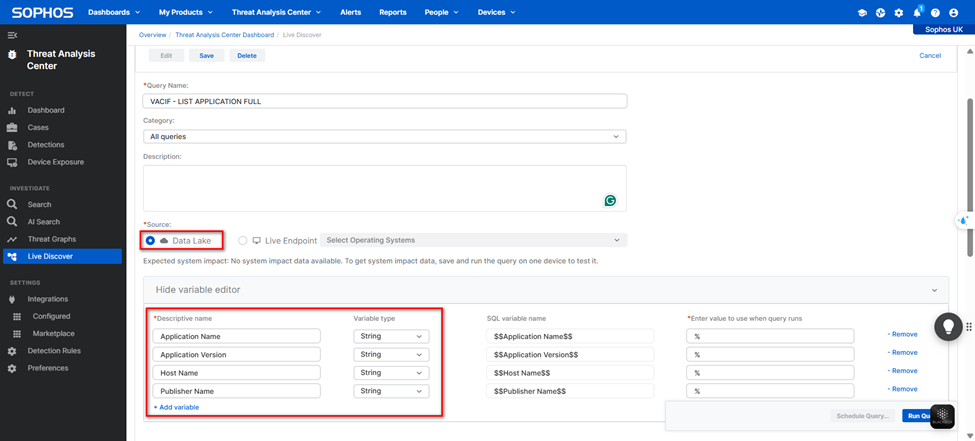Select the Live Endpoint radio button
Screen dimensions: 975x441
243,241
